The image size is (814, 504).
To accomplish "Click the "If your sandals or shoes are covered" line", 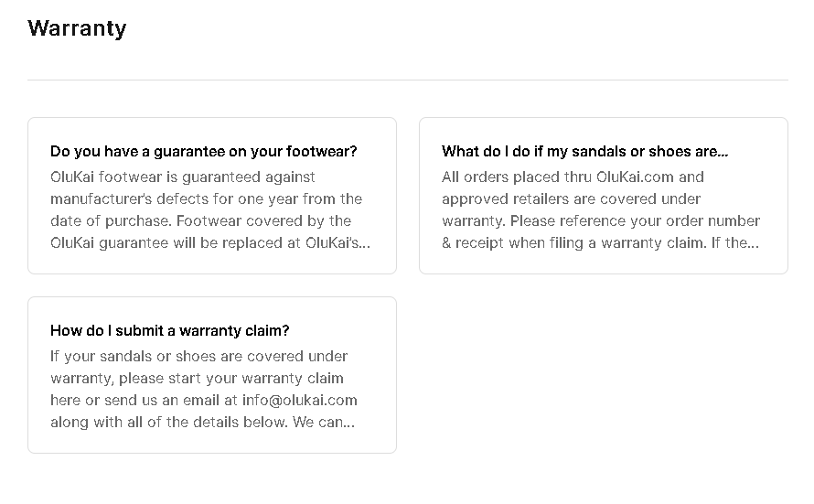I will click(199, 356).
